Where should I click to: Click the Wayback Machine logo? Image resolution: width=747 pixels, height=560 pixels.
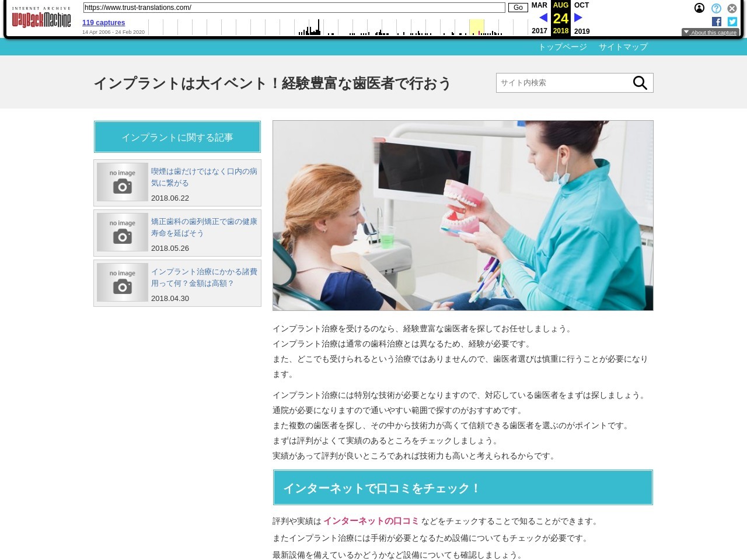tap(41, 18)
